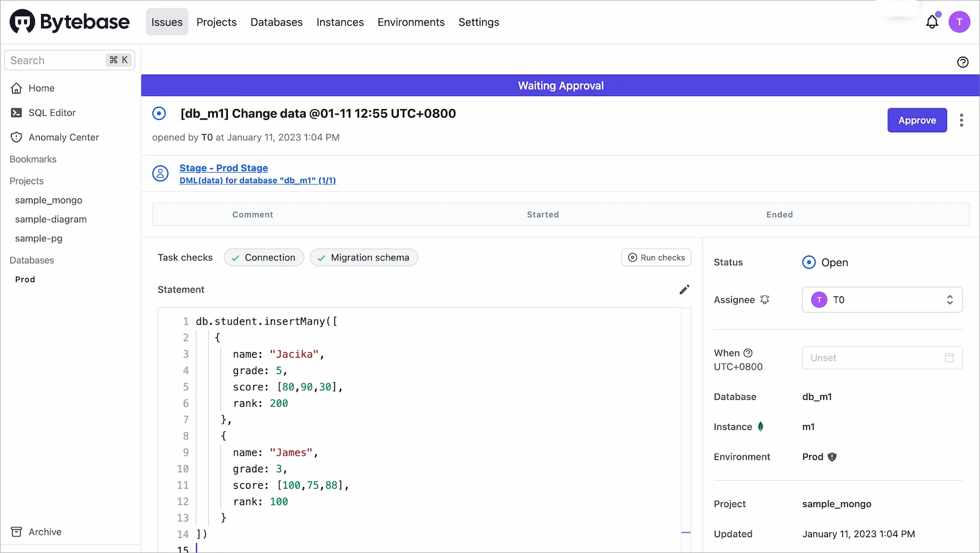Click the pencil edit statement icon
The image size is (980, 553).
[684, 290]
